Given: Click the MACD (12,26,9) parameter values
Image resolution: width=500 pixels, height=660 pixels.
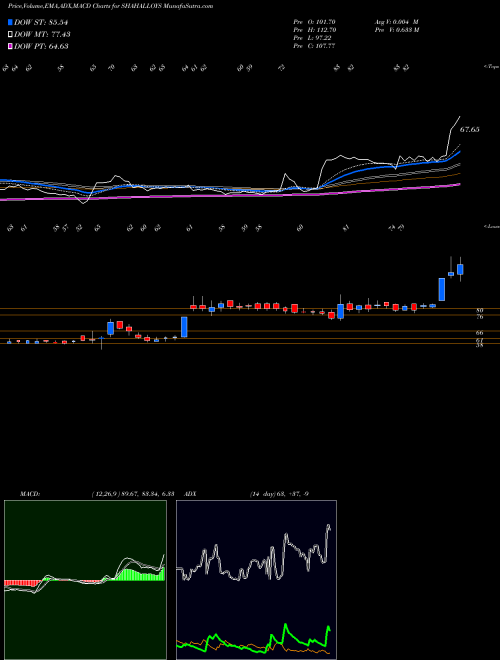Looking at the screenshot, I should (x=132, y=494).
